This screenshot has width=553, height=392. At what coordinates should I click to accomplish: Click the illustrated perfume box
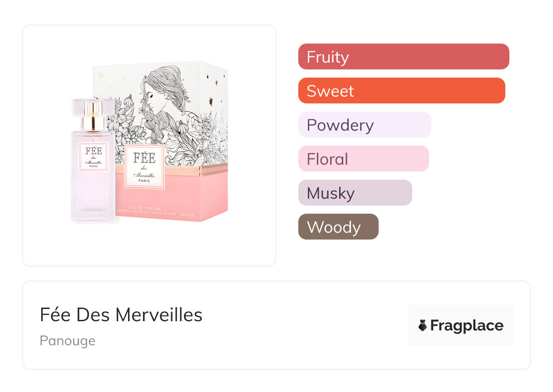click(173, 136)
